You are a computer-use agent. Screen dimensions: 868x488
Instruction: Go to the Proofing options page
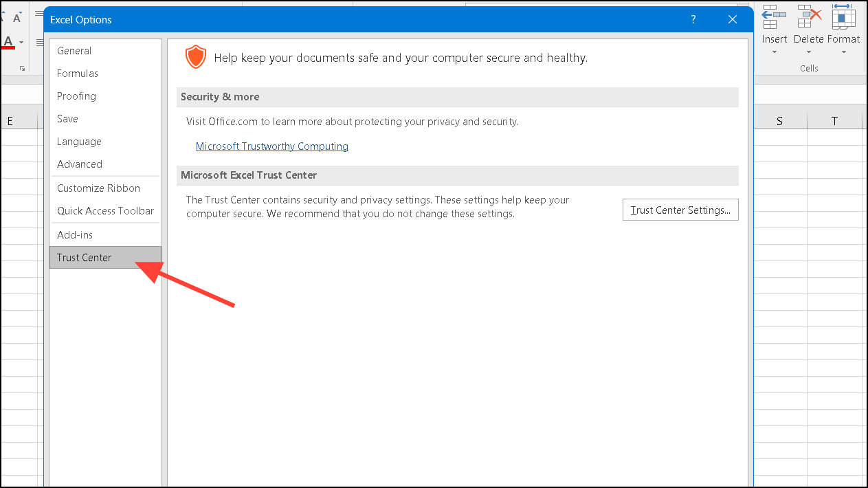(x=76, y=96)
